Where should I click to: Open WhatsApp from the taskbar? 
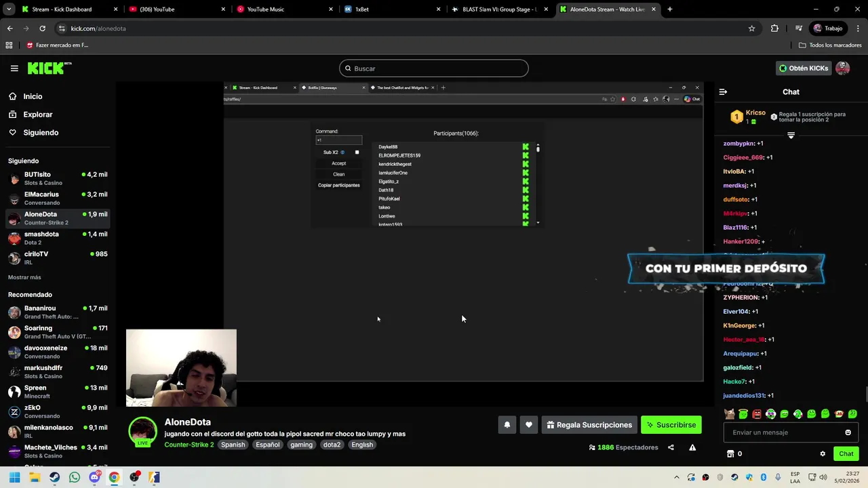(75, 477)
